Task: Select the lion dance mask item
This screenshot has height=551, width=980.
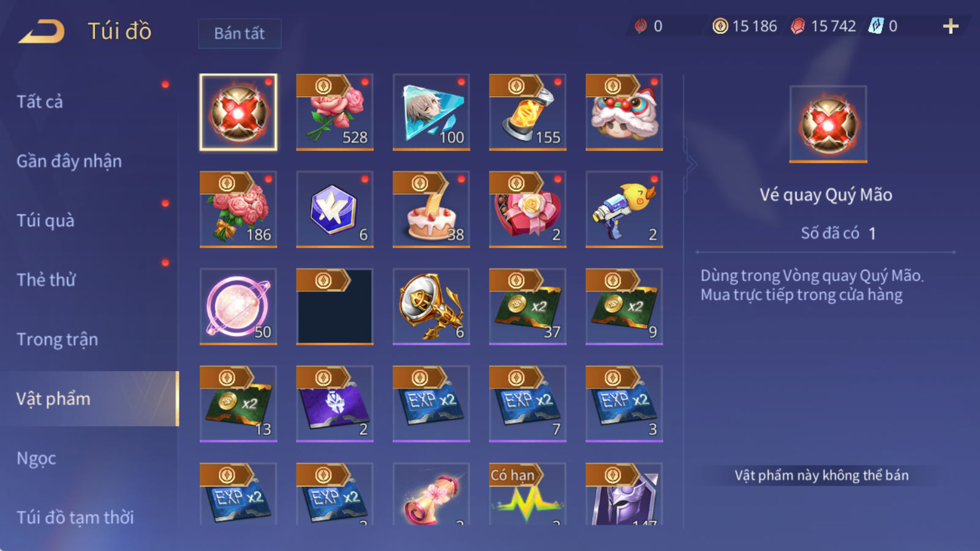Action: coord(624,112)
